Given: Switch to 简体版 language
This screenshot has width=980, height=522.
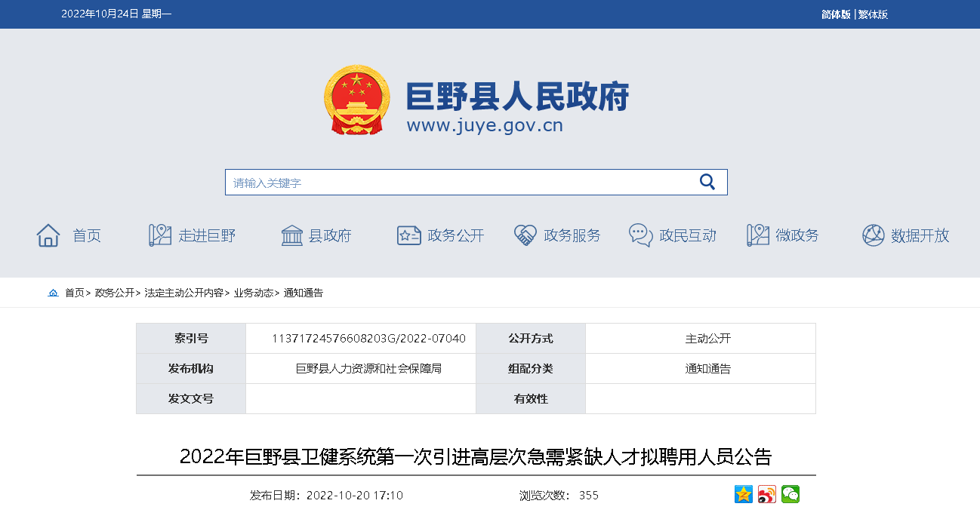Looking at the screenshot, I should point(836,14).
